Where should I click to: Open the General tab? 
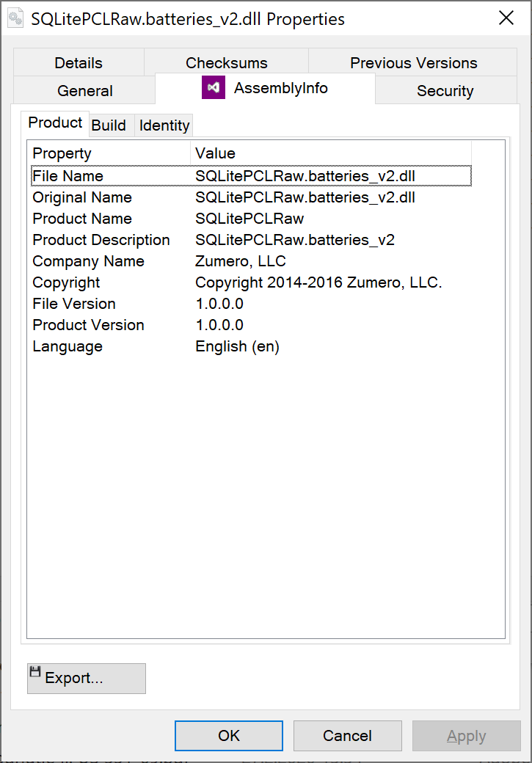tap(84, 91)
